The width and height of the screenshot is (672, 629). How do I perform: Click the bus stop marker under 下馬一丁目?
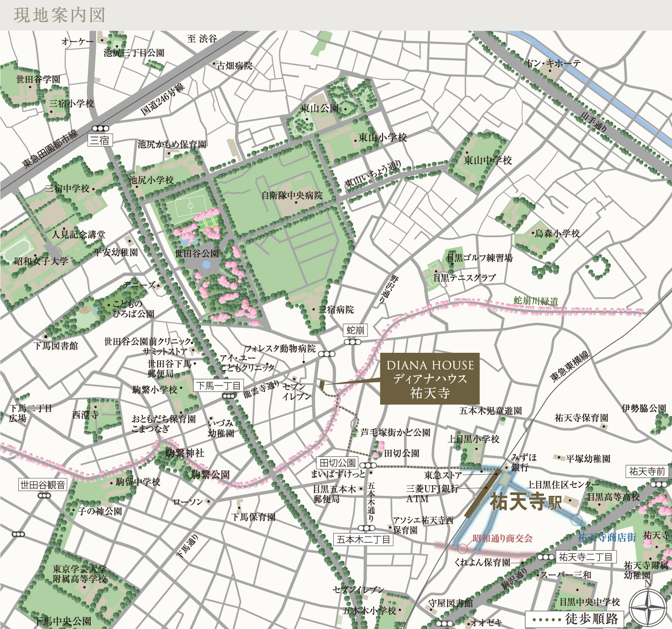[x=228, y=396]
